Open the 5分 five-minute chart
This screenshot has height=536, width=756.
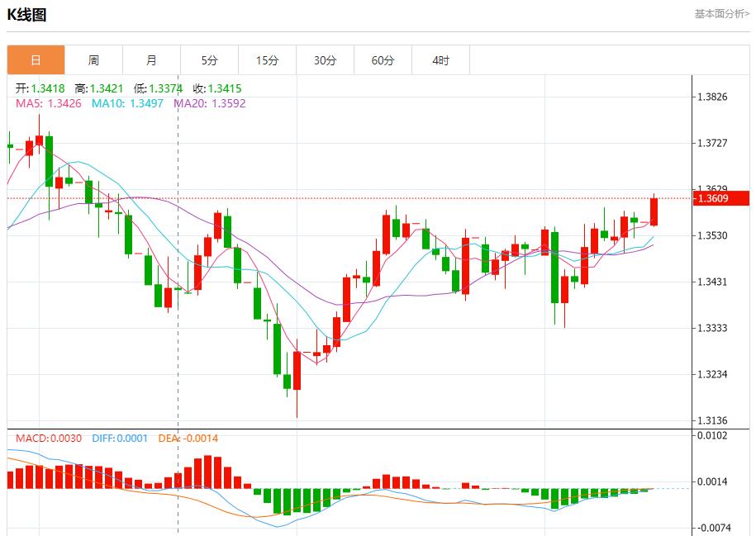click(210, 59)
